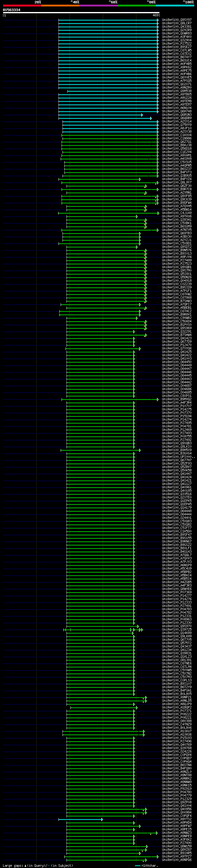Open hit UniRef100_P15193

[x=177, y=737]
